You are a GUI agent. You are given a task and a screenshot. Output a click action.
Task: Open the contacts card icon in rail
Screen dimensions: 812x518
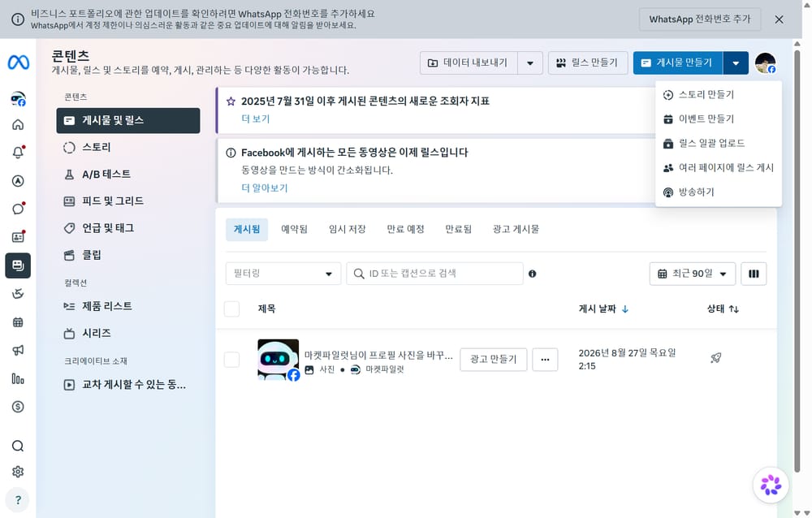(x=18, y=237)
